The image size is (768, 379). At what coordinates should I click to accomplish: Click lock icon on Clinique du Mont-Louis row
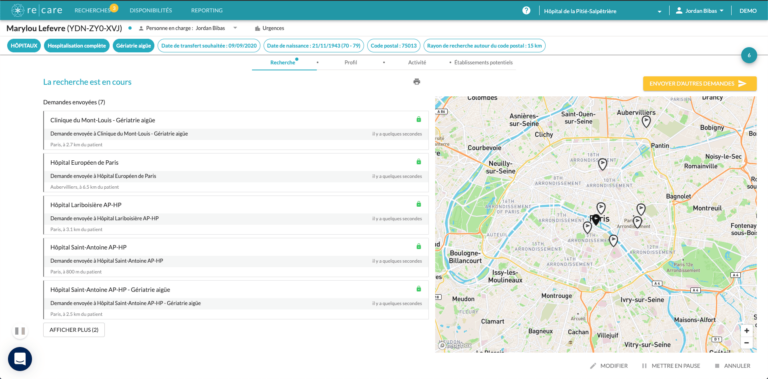418,119
